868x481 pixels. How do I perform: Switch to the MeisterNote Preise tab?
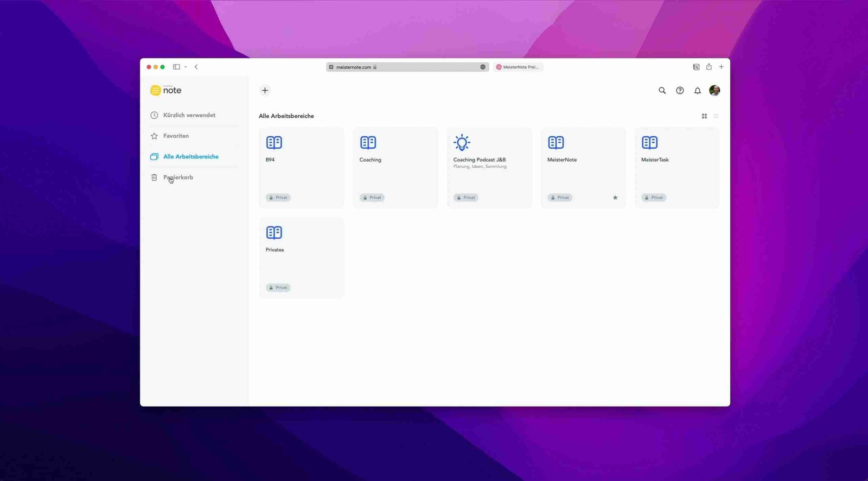pos(518,67)
